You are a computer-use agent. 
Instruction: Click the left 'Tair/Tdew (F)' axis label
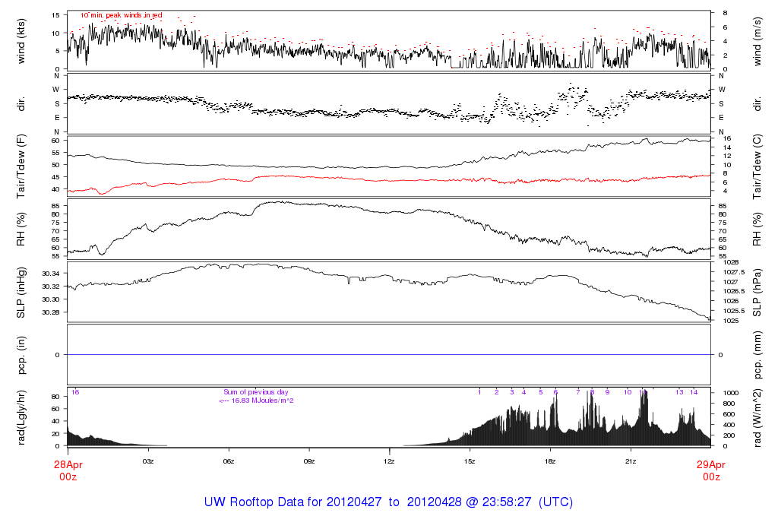(x=21, y=166)
